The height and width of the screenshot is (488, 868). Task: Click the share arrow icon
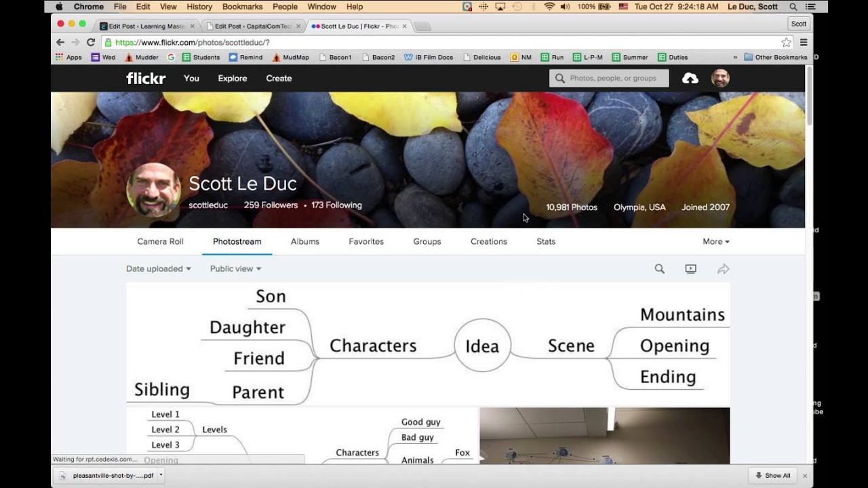[x=723, y=269]
